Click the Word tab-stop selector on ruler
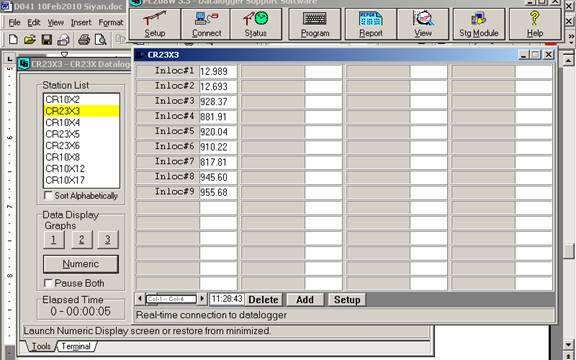 10,59
